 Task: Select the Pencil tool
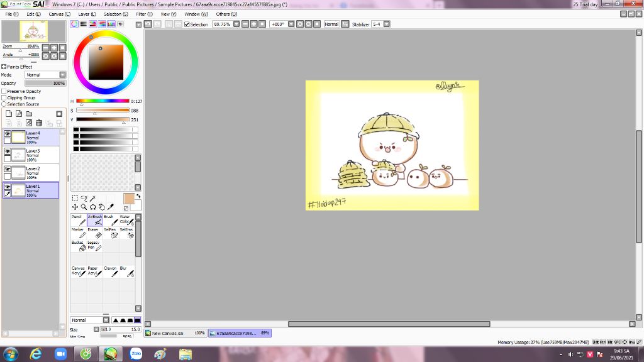[x=79, y=220]
